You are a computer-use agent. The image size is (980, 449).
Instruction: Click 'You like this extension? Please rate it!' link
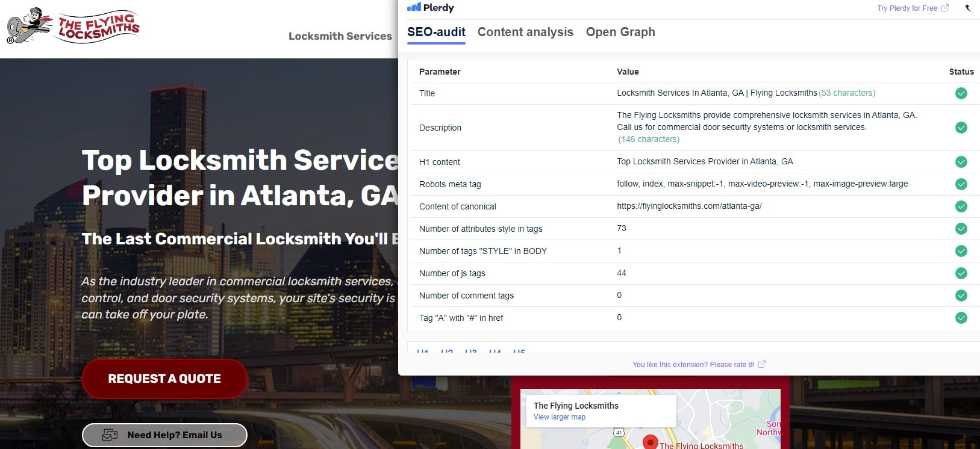[693, 365]
